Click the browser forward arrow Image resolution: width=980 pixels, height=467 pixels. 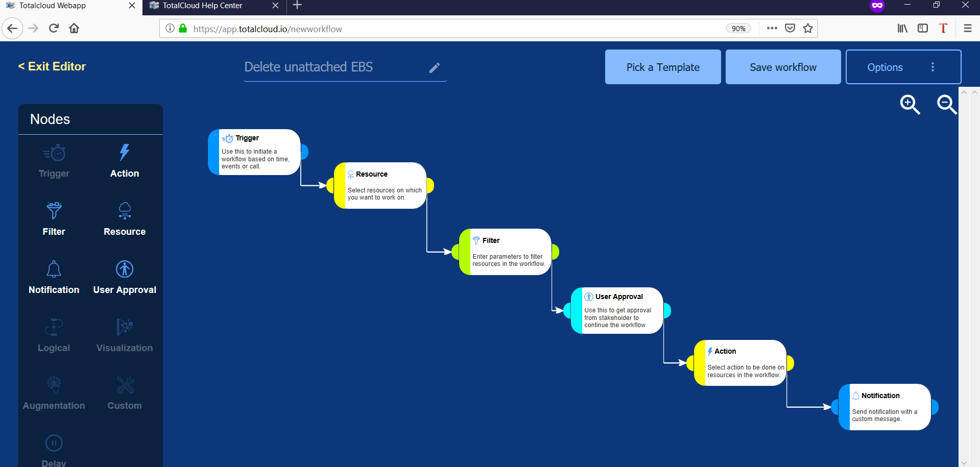[x=33, y=28]
